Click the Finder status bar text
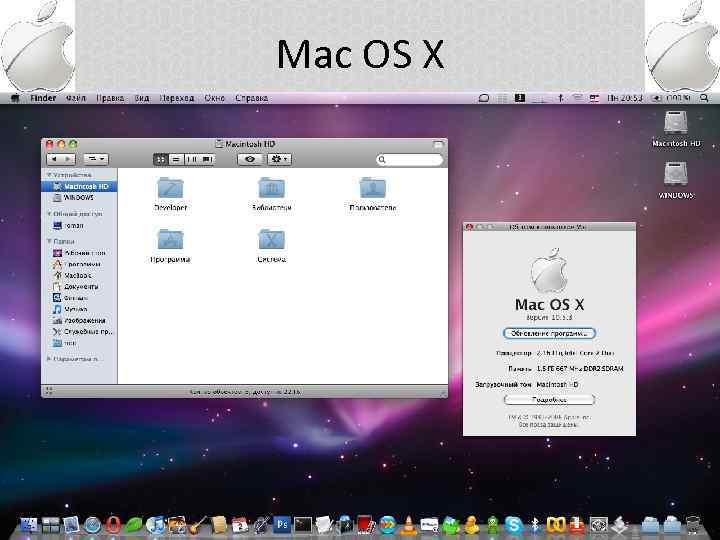The image size is (720, 540). click(x=245, y=392)
